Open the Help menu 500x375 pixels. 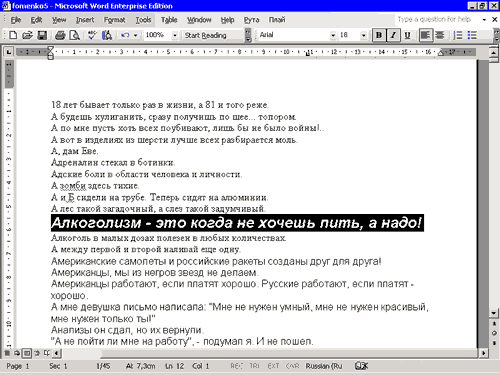click(227, 20)
